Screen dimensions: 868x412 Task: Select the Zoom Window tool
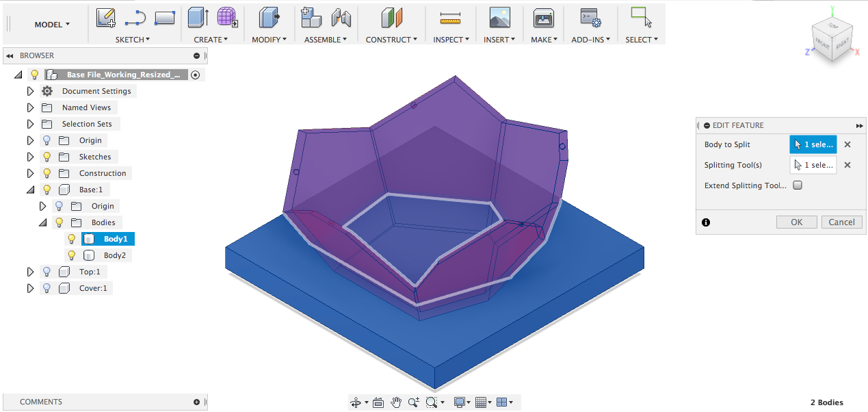tap(432, 402)
